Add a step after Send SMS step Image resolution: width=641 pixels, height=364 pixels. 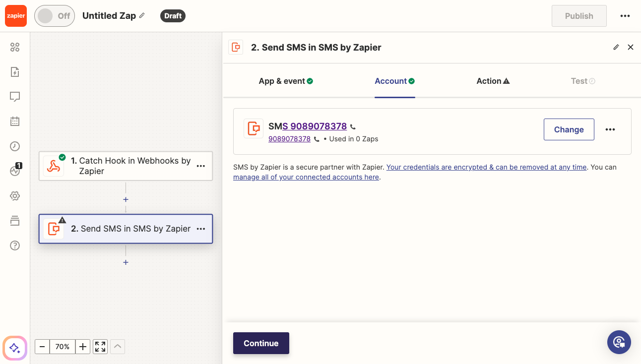tap(126, 262)
